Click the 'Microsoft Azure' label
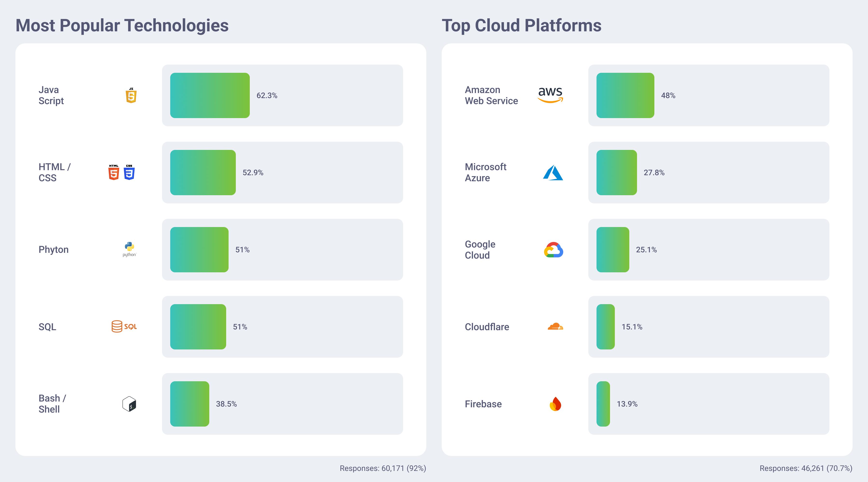The image size is (868, 482). 486,173
